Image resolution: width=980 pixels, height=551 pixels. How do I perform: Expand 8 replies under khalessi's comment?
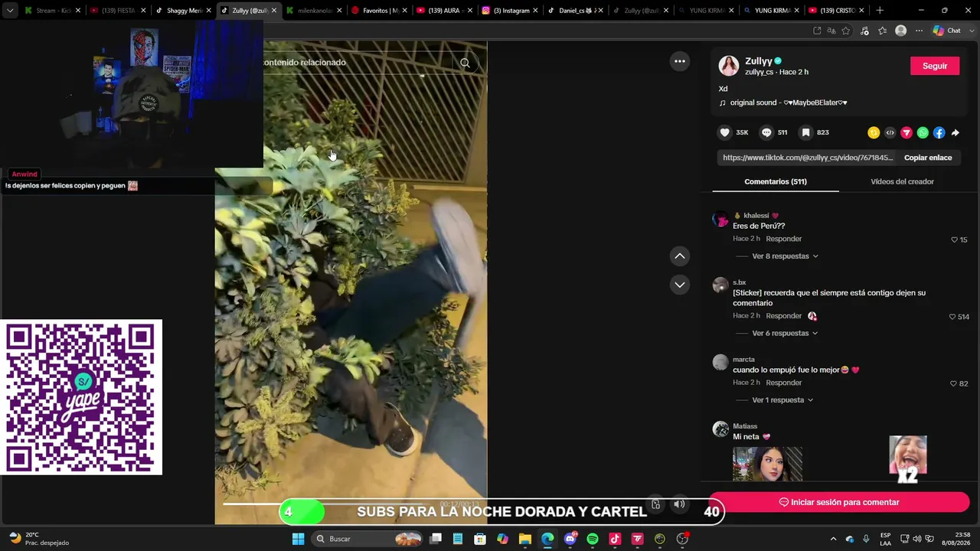tap(785, 256)
